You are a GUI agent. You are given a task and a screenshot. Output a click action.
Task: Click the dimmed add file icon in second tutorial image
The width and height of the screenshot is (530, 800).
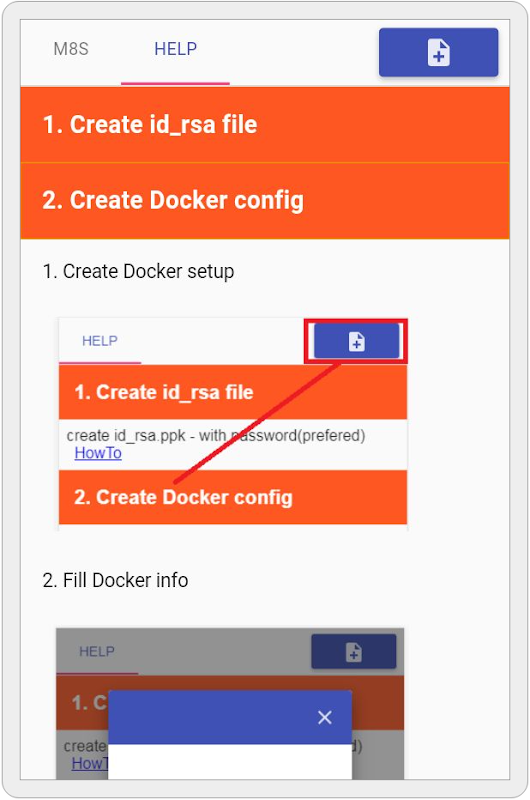[354, 652]
